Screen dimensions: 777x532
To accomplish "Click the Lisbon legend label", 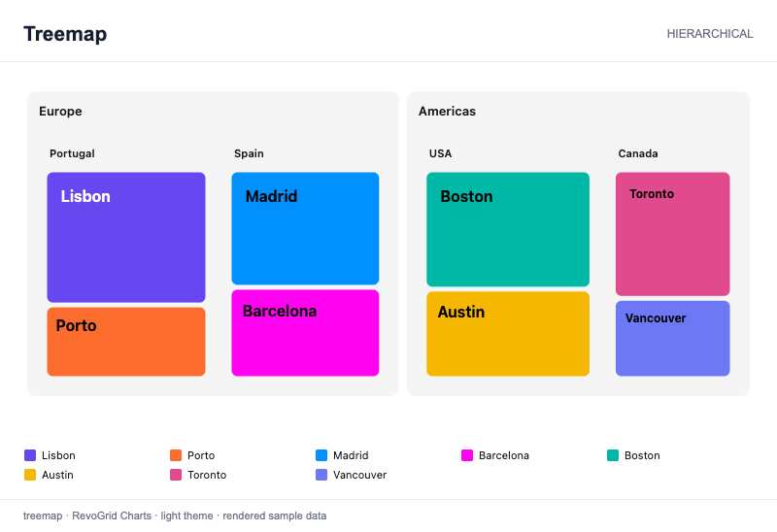I will coord(58,455).
